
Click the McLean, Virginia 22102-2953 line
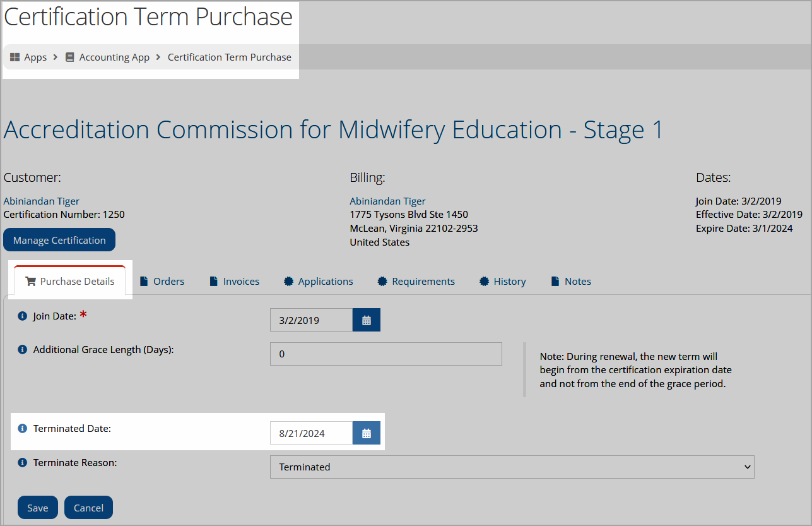pos(414,228)
